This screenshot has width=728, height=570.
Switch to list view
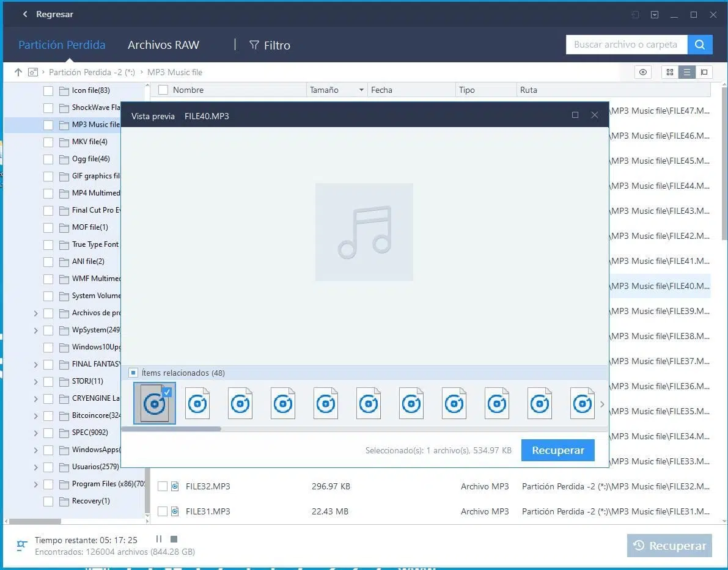tap(686, 72)
